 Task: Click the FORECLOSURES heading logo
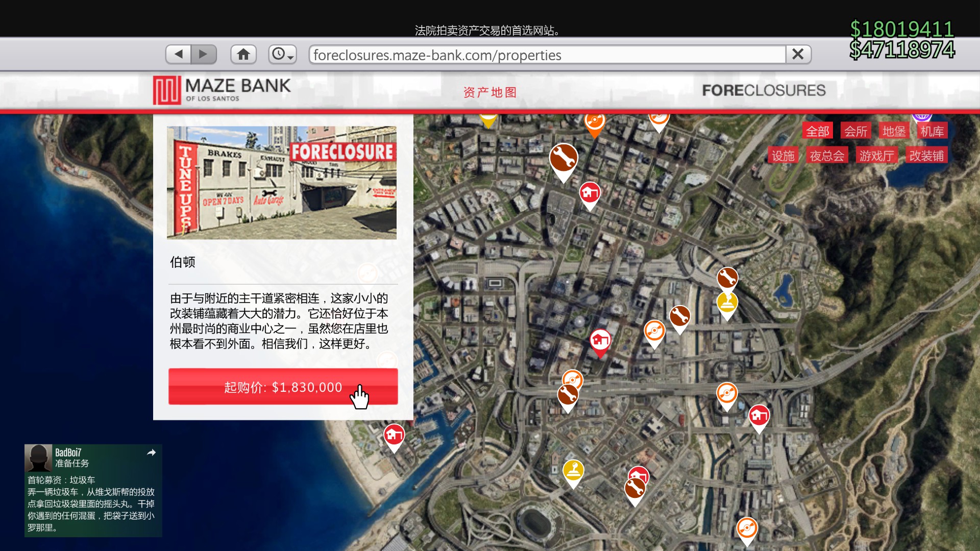tap(764, 90)
